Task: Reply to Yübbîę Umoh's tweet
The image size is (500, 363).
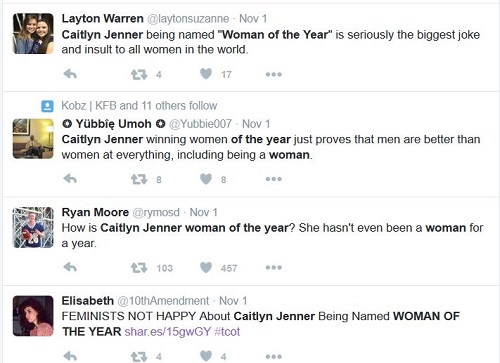Action: (x=70, y=179)
